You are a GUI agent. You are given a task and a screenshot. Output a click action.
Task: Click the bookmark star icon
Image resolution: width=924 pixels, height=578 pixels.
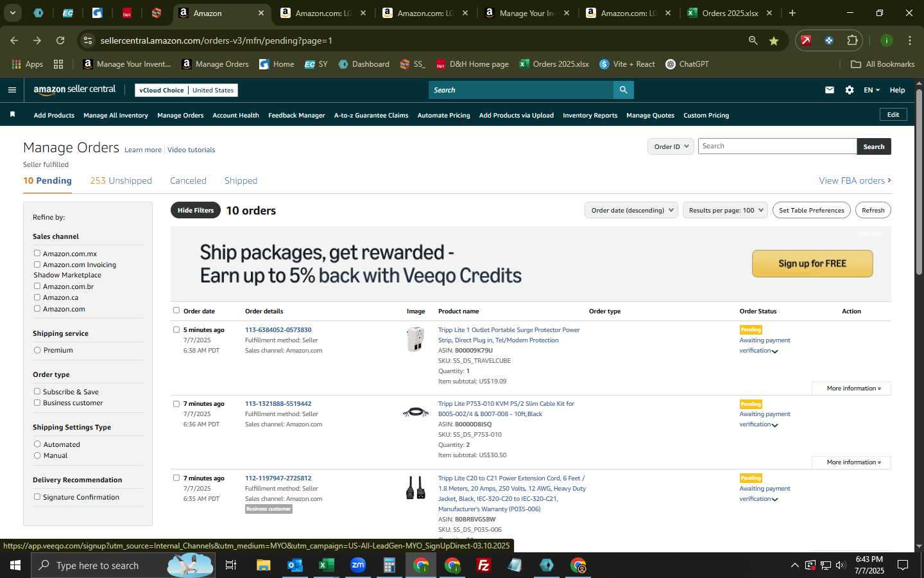pyautogui.click(x=774, y=40)
